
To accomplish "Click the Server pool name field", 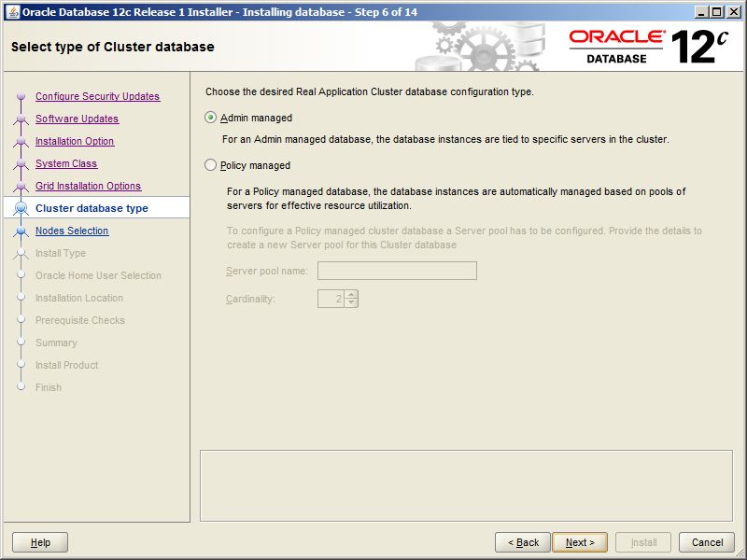I will tap(397, 271).
